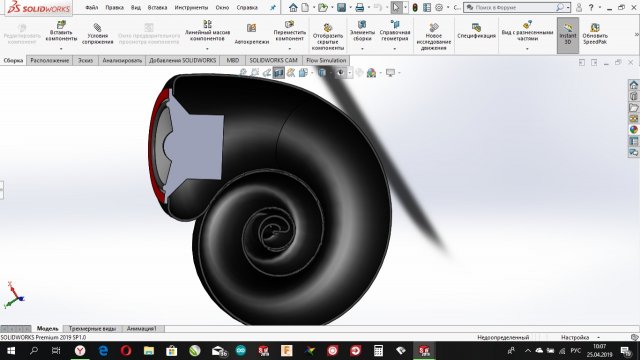Click Вставить компоненты icon
The width and height of the screenshot is (640, 360).
pos(61,25)
